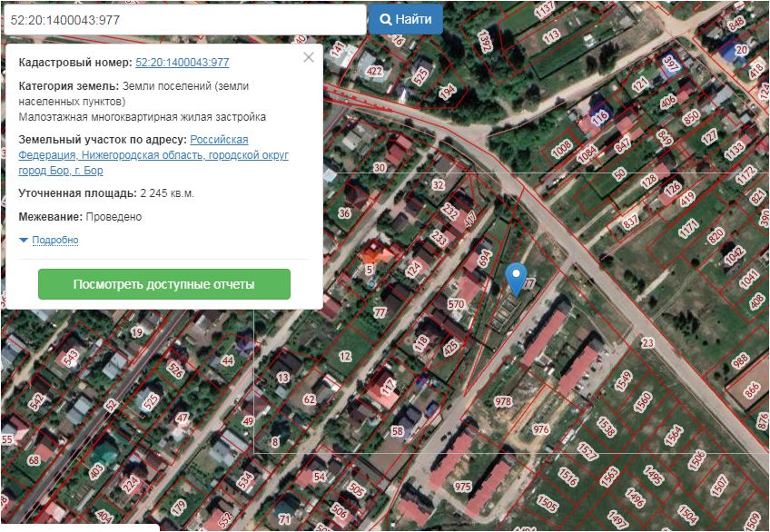770x532 pixels.
Task: Click the blue location pin marker
Action: click(x=517, y=277)
